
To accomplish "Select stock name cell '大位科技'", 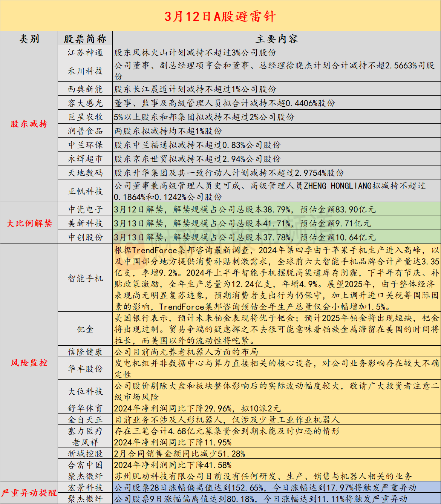I will coord(85,391).
